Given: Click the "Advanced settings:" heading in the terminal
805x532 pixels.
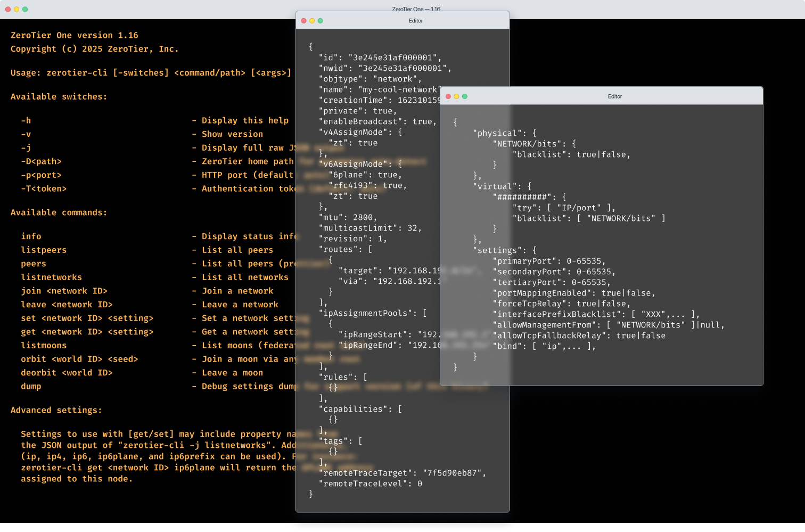Looking at the screenshot, I should point(56,410).
